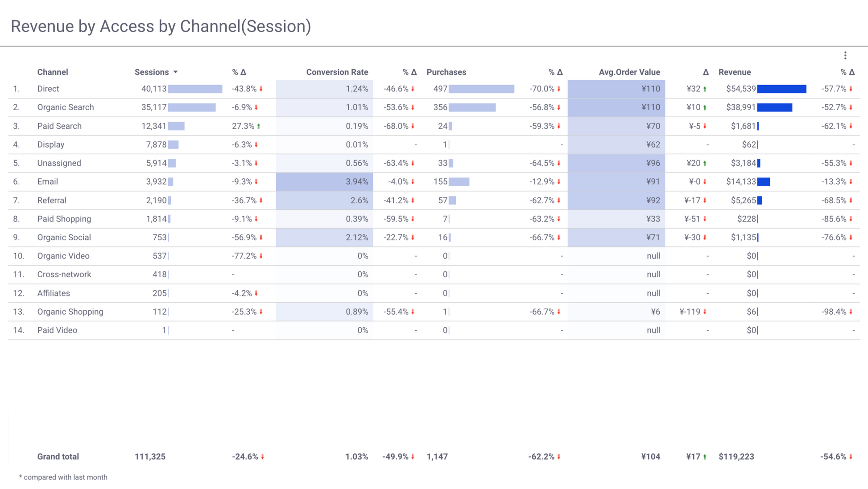868x489 pixels.
Task: Click the green up arrow beside Paid Search 27.3%
Action: tap(259, 127)
